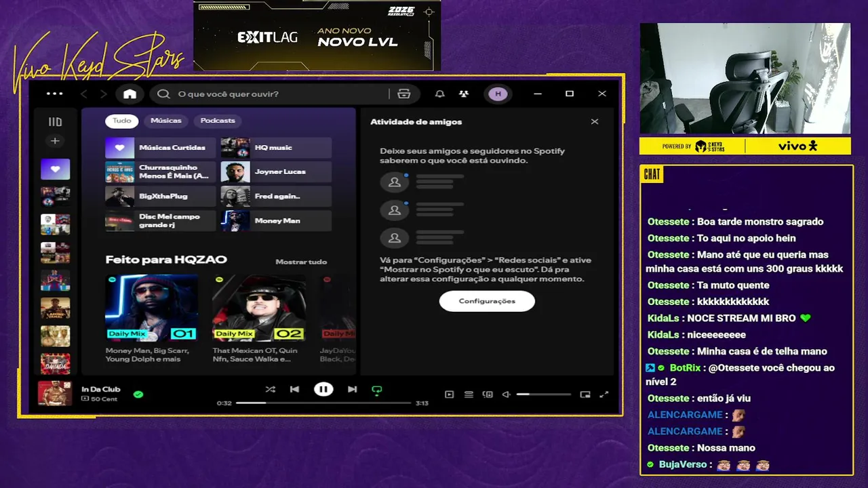The image size is (868, 488).
Task: Open the Spotify three-dots menu
Action: click(x=54, y=94)
